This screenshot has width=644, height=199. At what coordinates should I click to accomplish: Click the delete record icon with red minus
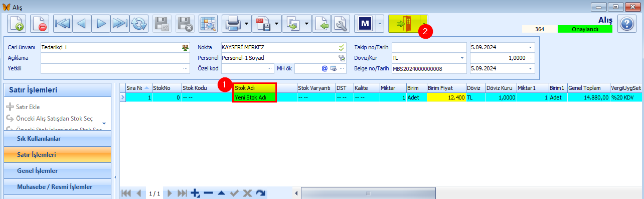(40, 24)
